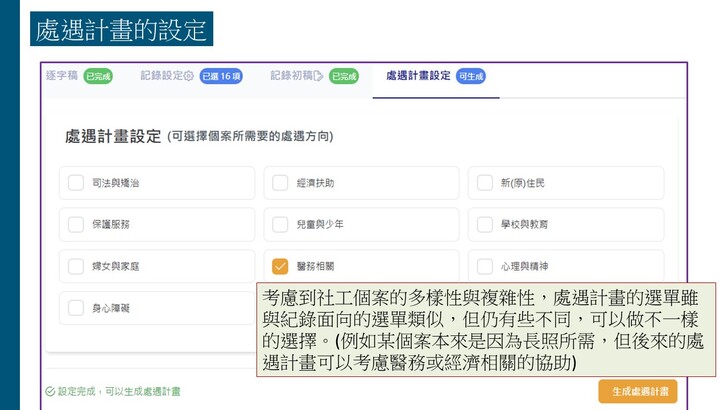The height and width of the screenshot is (410, 728).
Task: Tick the 新(原)住民 checkbox
Action: click(x=485, y=183)
